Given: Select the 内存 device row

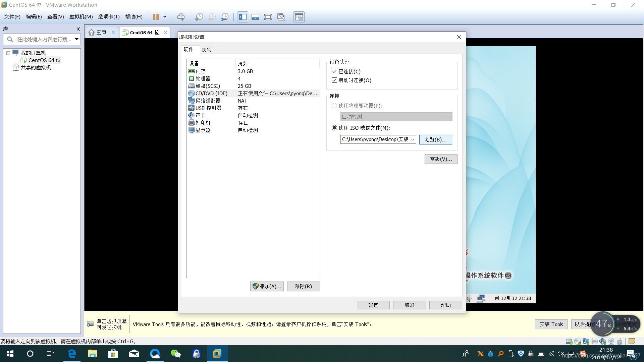Looking at the screenshot, I should point(253,71).
